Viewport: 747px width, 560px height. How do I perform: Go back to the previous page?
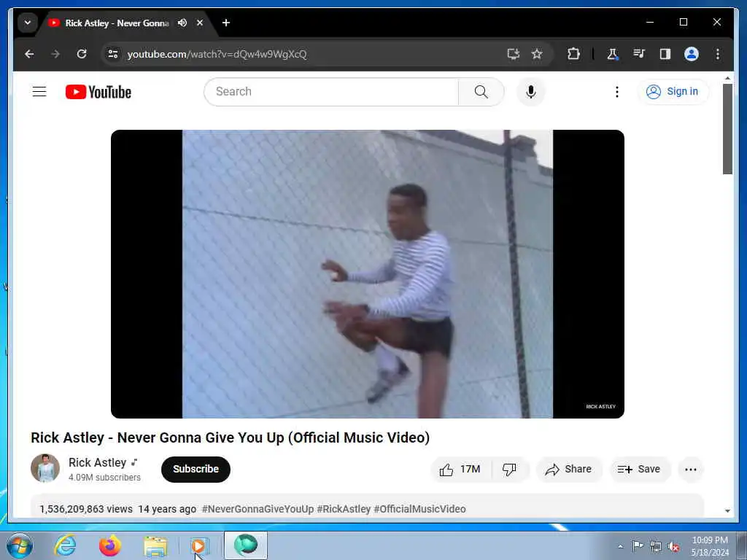(x=29, y=54)
